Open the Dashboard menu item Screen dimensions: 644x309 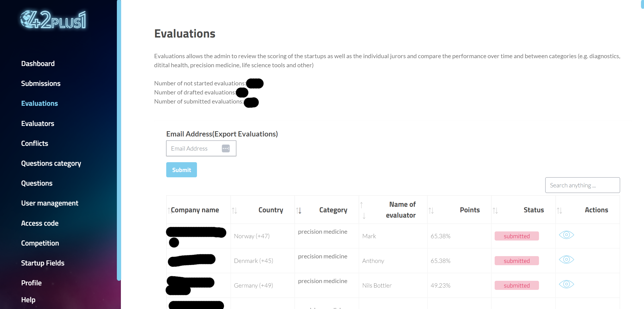point(38,63)
